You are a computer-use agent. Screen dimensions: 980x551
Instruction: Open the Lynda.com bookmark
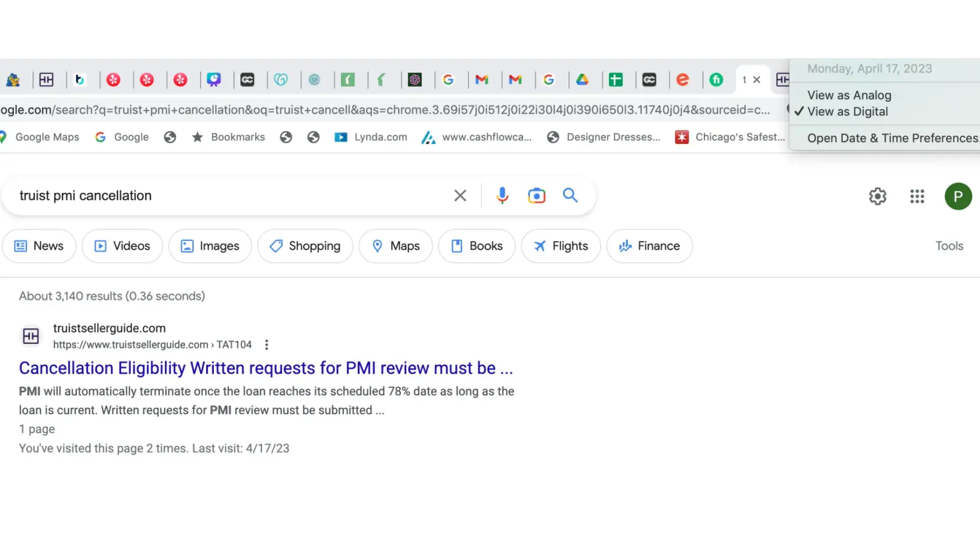coord(371,137)
